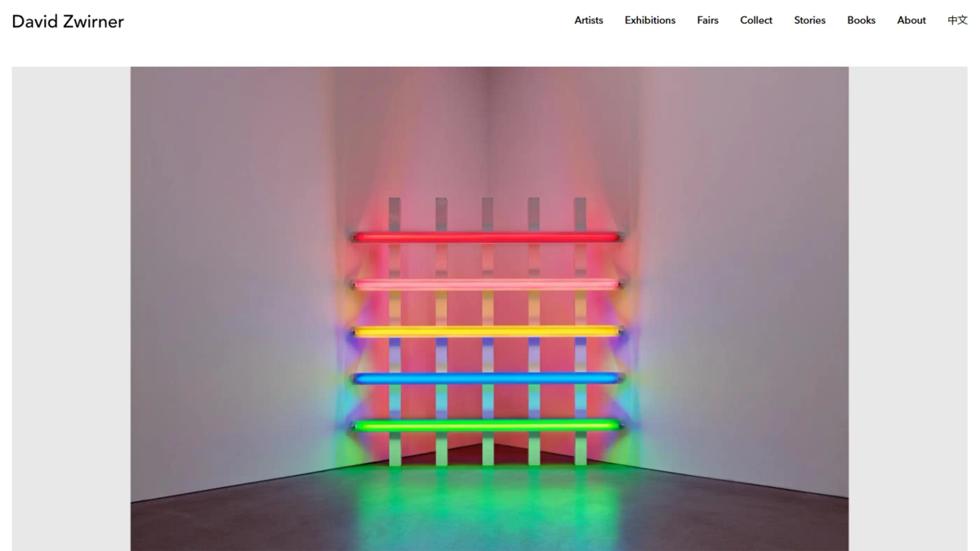
Task: Open the Fairs section
Action: click(707, 20)
